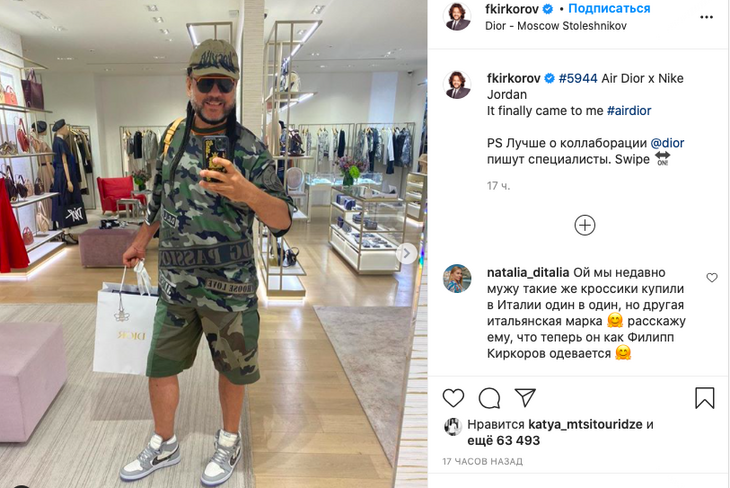Open the #airdior hashtag

click(629, 111)
